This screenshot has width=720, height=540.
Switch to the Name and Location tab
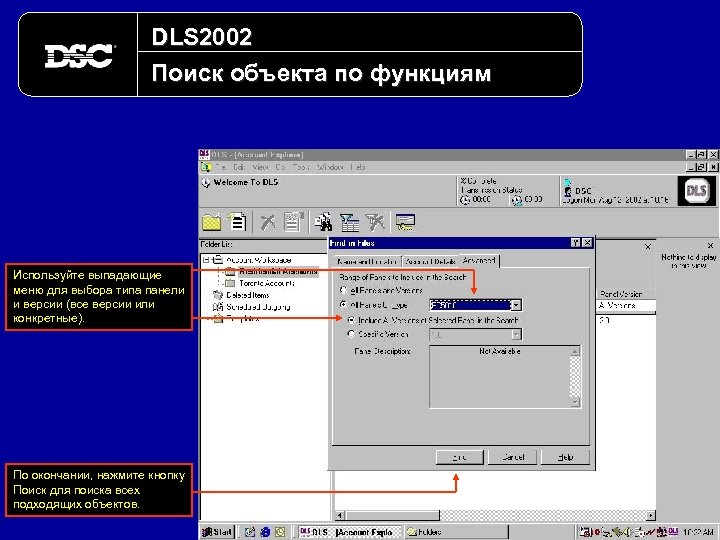click(x=367, y=261)
